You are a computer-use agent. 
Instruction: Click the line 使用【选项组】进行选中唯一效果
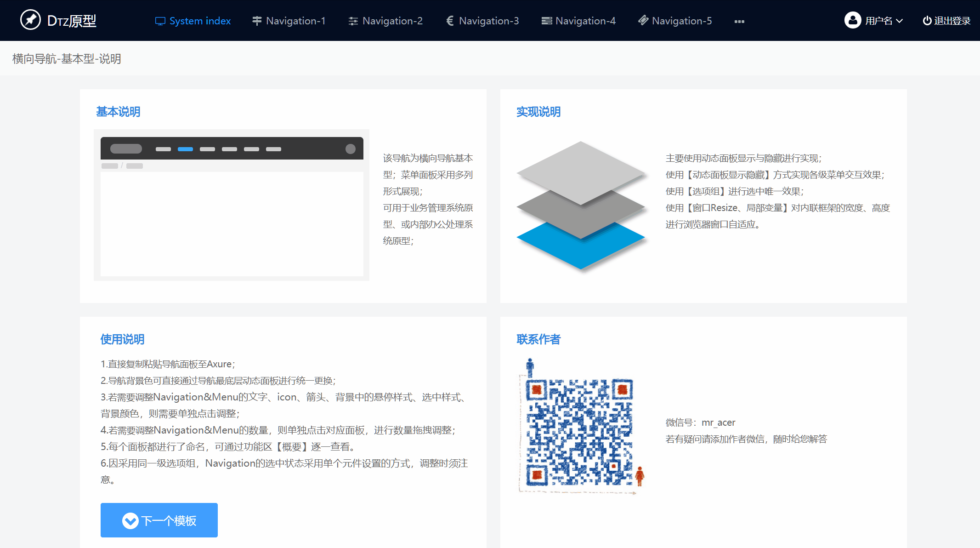click(x=734, y=191)
